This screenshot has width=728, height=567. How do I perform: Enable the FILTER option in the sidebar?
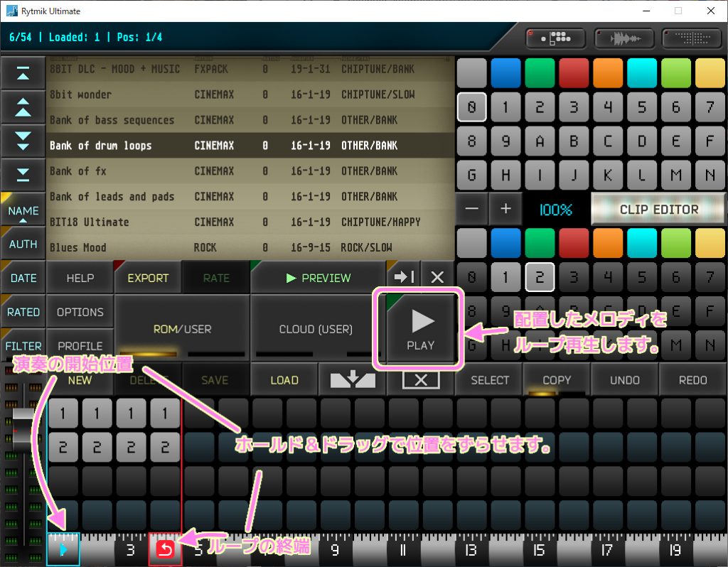pyautogui.click(x=22, y=345)
